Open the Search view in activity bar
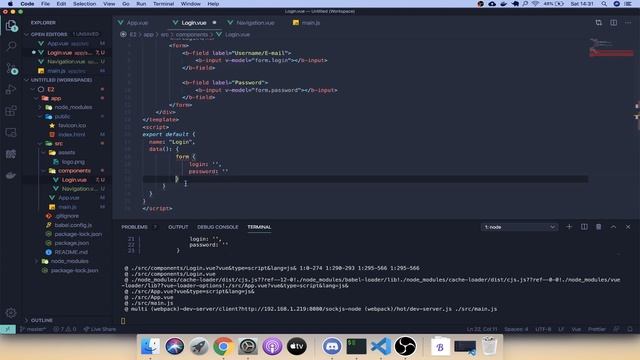Screen dimensions: 640x360 11,47
